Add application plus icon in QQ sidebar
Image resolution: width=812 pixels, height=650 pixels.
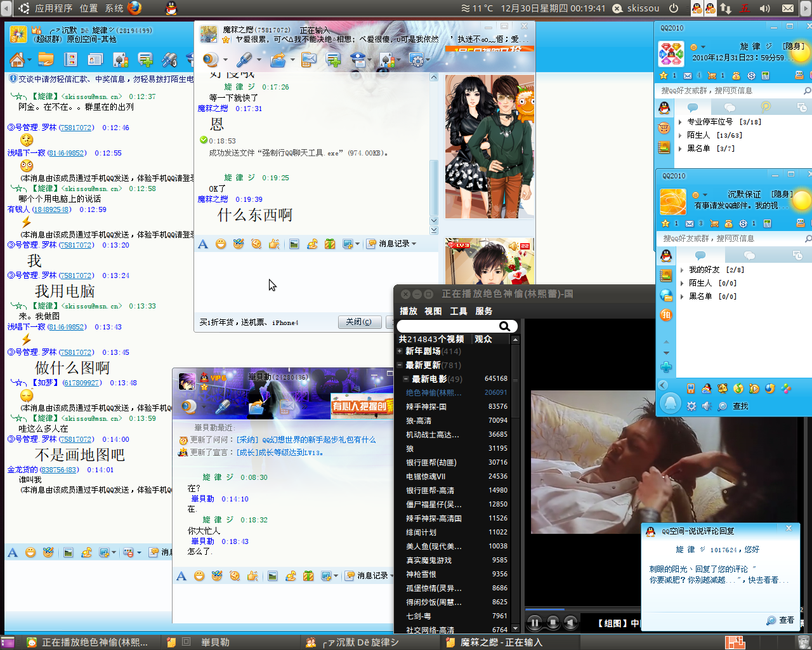coord(666,367)
